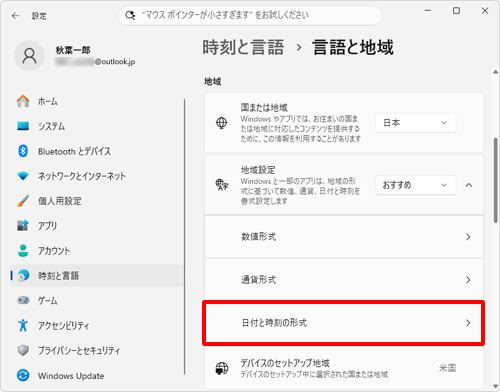Click the 米国 setup region value
This screenshot has height=392, width=500.
pyautogui.click(x=447, y=368)
